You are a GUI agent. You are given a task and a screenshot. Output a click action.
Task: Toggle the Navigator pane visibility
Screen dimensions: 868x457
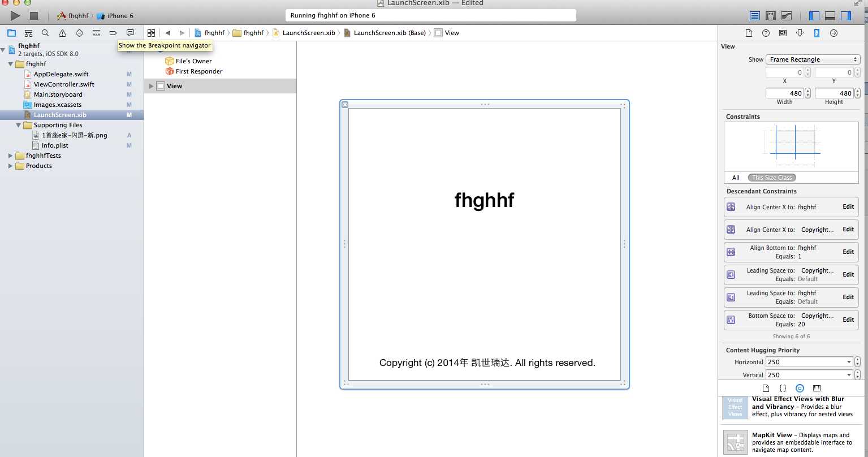click(814, 16)
